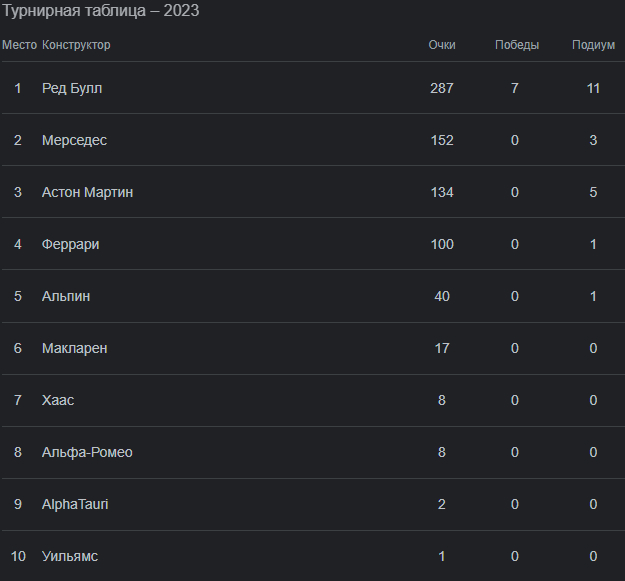Select the Альфа-Ромео constructor

87,452
